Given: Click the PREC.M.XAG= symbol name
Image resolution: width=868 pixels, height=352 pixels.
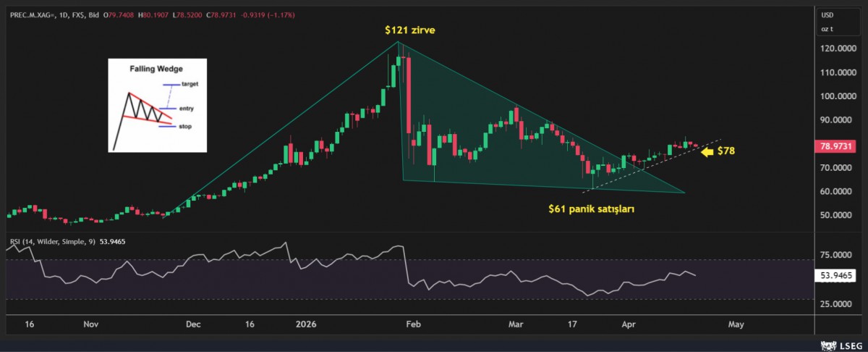Looking at the screenshot, I should [x=31, y=14].
